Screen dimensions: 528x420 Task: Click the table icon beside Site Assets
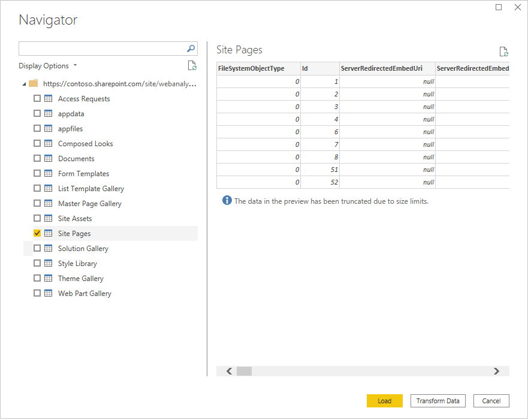point(48,218)
